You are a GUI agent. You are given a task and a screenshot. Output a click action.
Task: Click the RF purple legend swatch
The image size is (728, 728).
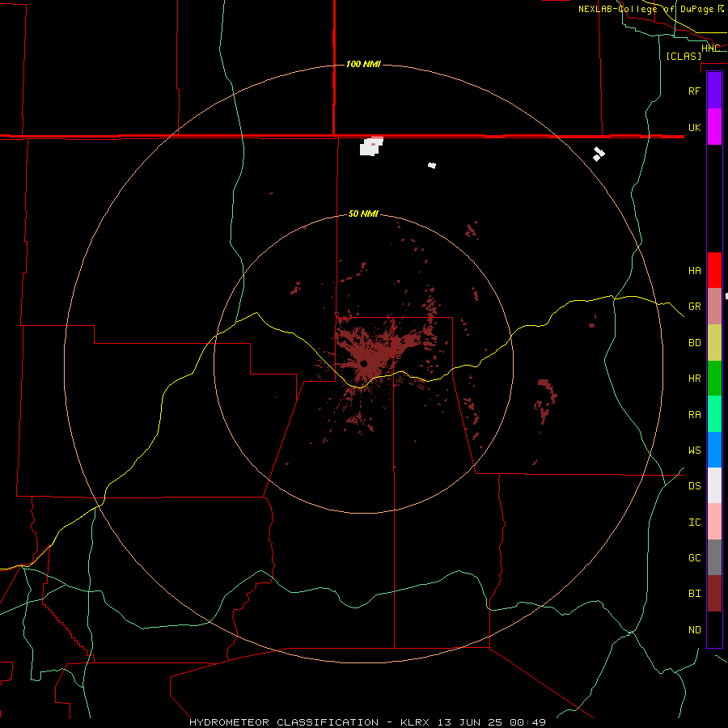714,91
